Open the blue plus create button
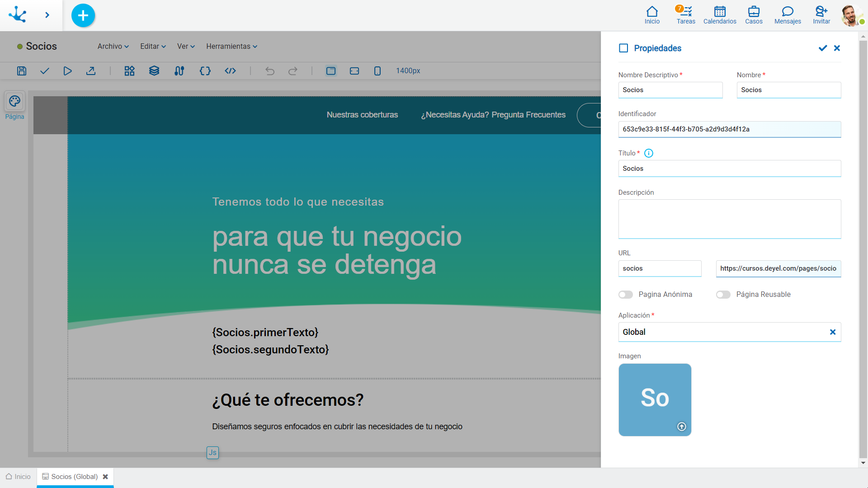Viewport: 868px width, 488px height. click(83, 15)
